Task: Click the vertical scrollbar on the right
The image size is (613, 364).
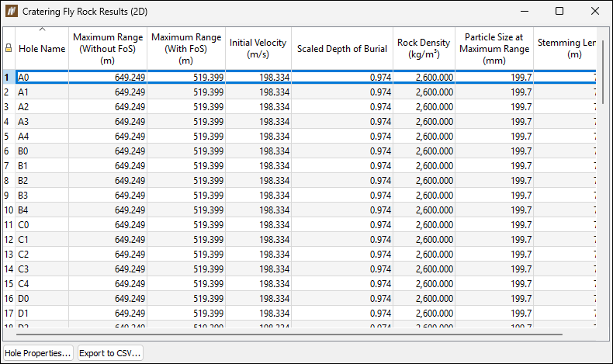Action: point(604,71)
